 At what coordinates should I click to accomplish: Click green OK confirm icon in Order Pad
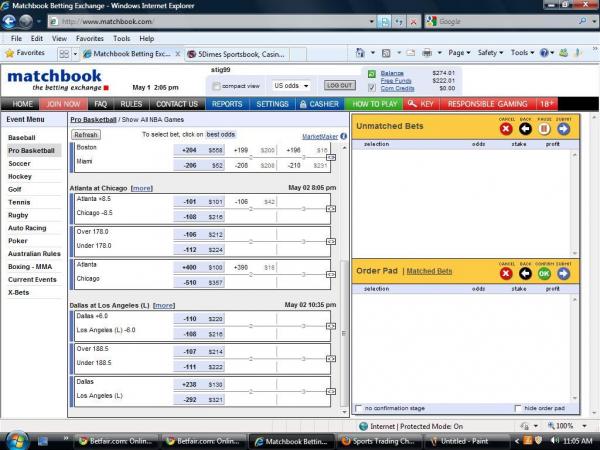pyautogui.click(x=544, y=272)
